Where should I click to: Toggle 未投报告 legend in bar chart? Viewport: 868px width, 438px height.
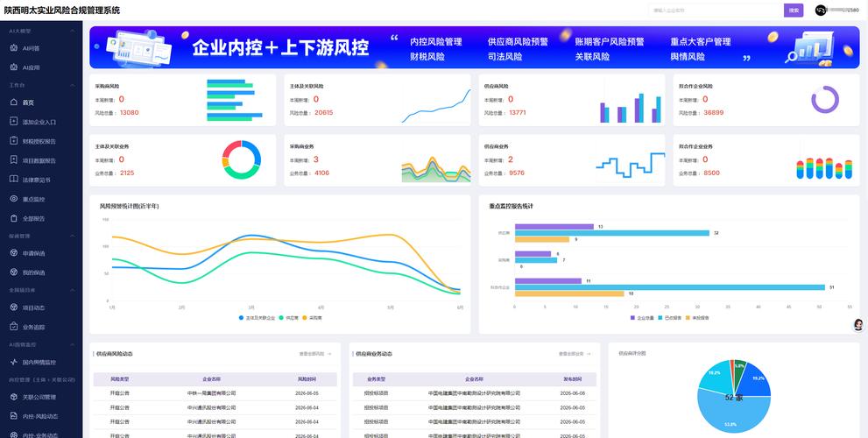pos(697,318)
